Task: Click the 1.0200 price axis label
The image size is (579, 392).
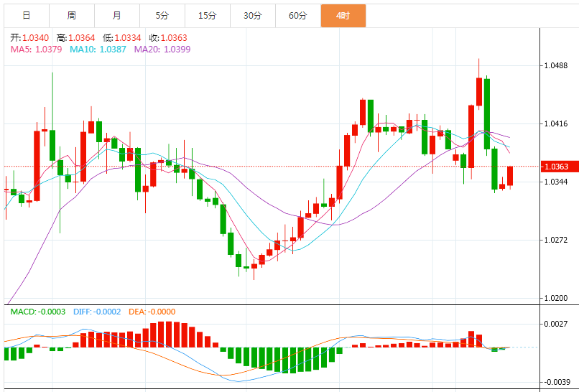Action: tap(556, 298)
